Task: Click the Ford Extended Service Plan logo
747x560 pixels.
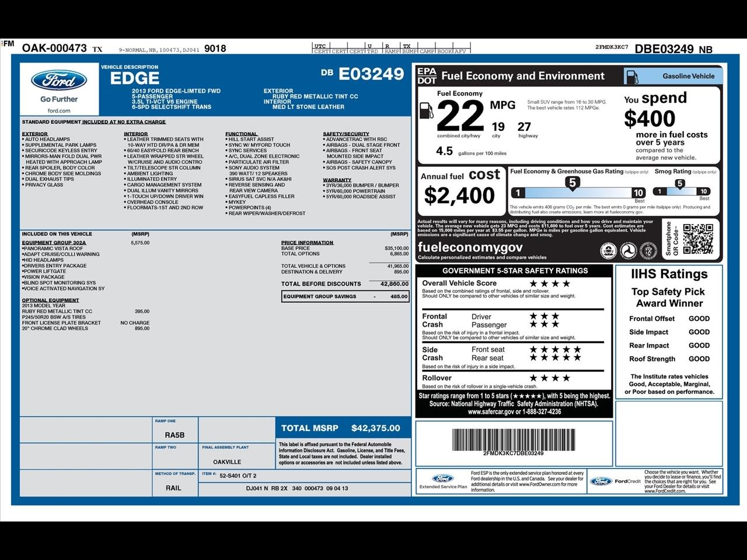Action: click(443, 482)
